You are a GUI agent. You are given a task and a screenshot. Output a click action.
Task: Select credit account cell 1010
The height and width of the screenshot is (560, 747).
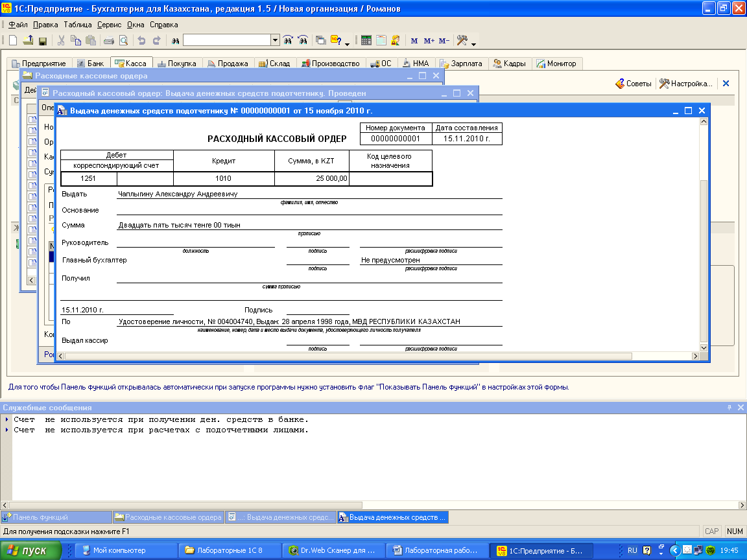pyautogui.click(x=224, y=178)
